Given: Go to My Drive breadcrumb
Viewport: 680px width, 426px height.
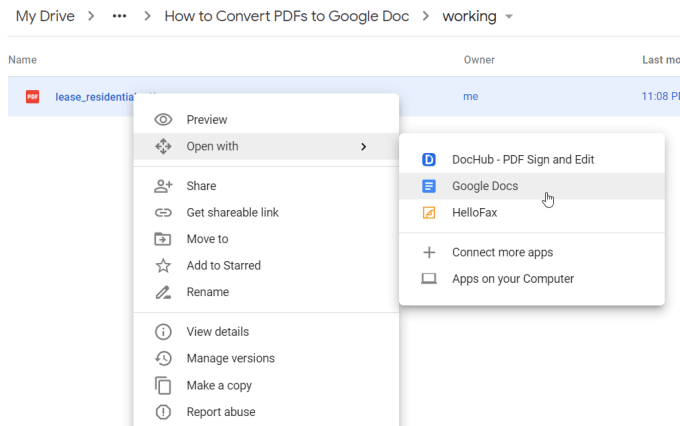Looking at the screenshot, I should pyautogui.click(x=46, y=16).
